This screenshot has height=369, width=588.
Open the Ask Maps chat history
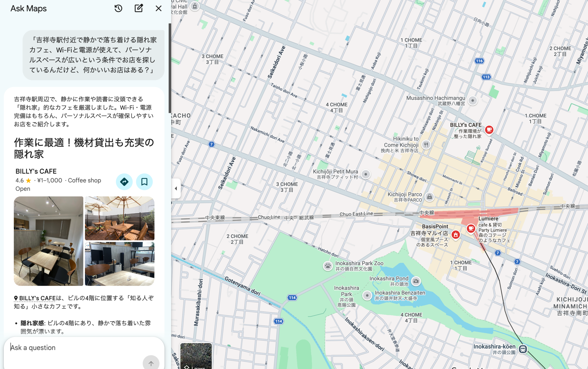[x=119, y=8]
